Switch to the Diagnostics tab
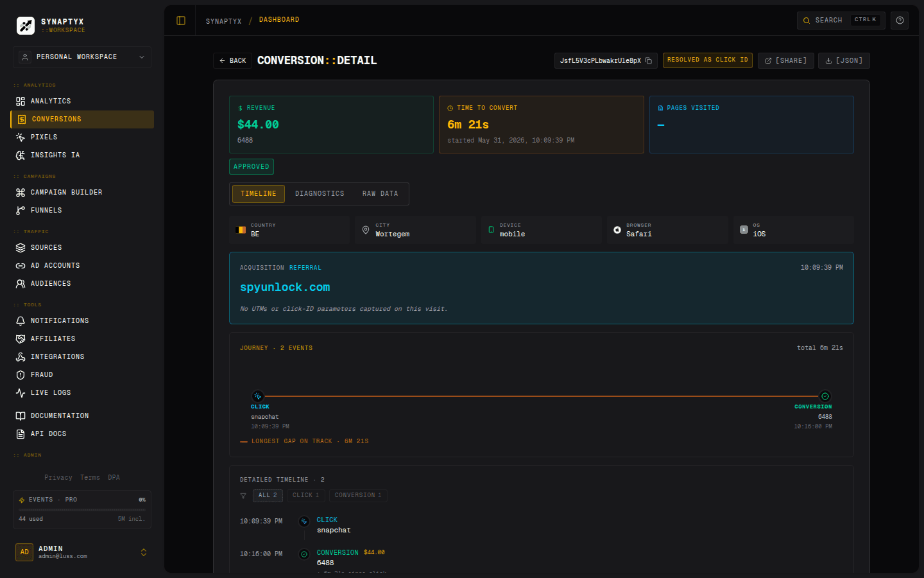Viewport: 924px width, 578px height. tap(320, 194)
